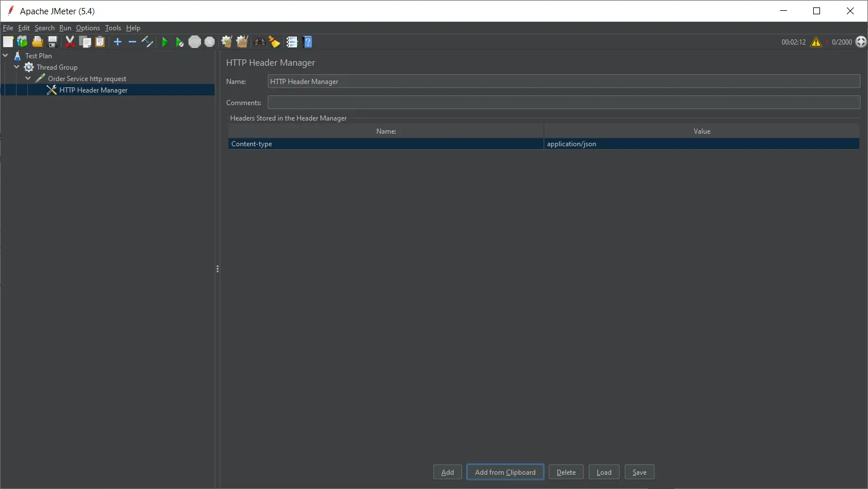The width and height of the screenshot is (868, 489).
Task: Open the Search menu
Action: [x=45, y=28]
